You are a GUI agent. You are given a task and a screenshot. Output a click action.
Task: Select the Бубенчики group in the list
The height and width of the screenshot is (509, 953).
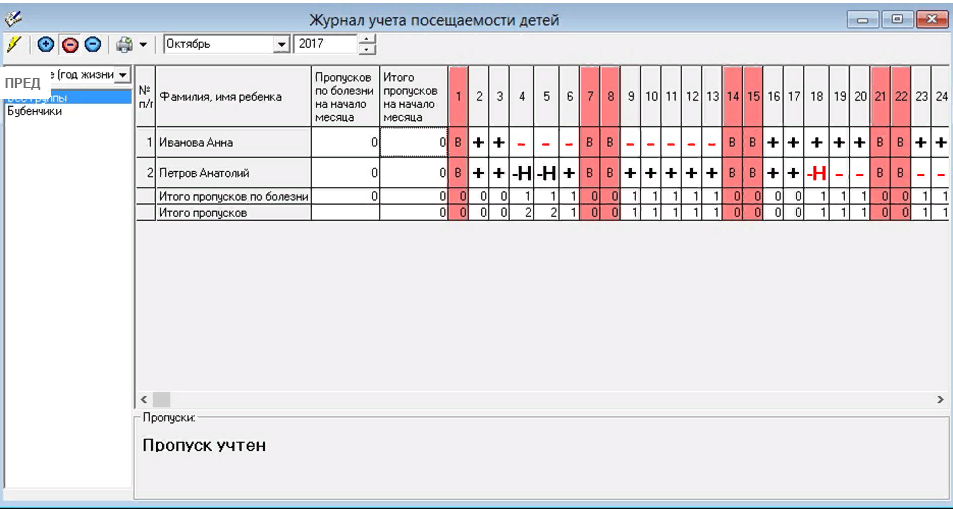point(35,111)
